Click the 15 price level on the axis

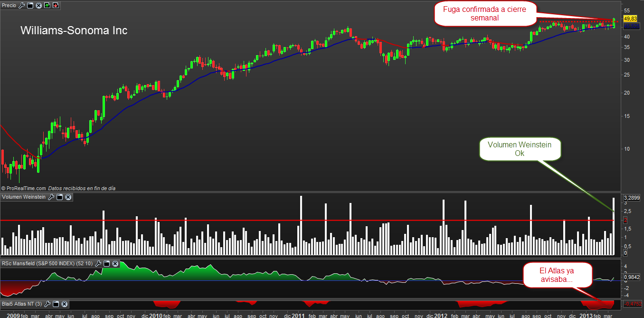[x=627, y=116]
